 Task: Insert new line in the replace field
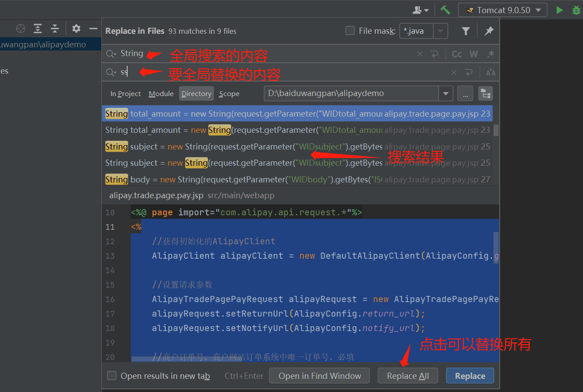click(469, 72)
